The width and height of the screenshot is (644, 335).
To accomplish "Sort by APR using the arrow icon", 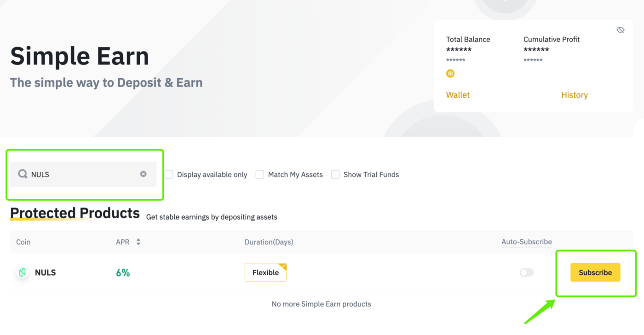I will pyautogui.click(x=138, y=242).
